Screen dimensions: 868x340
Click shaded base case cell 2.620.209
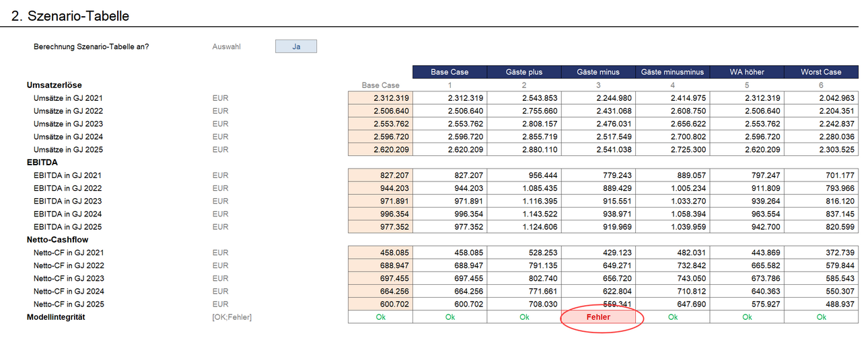[380, 150]
